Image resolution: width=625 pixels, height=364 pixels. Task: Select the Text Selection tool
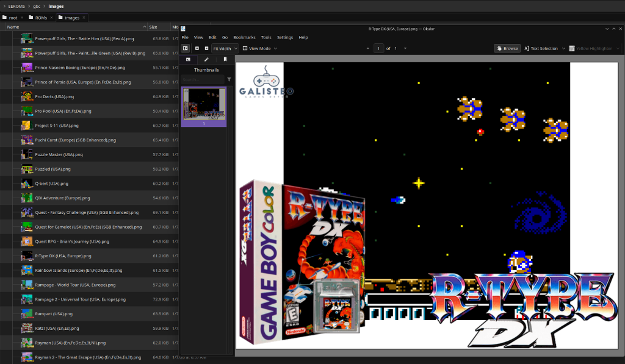pos(541,49)
